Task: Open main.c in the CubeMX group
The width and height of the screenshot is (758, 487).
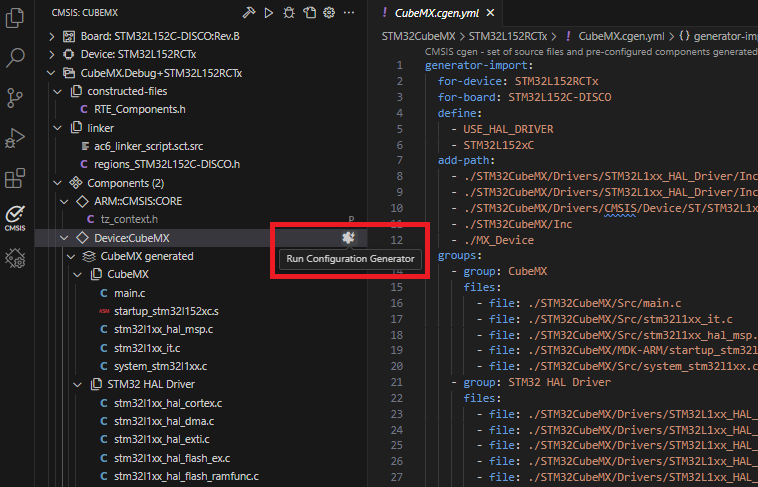Action: [x=130, y=293]
